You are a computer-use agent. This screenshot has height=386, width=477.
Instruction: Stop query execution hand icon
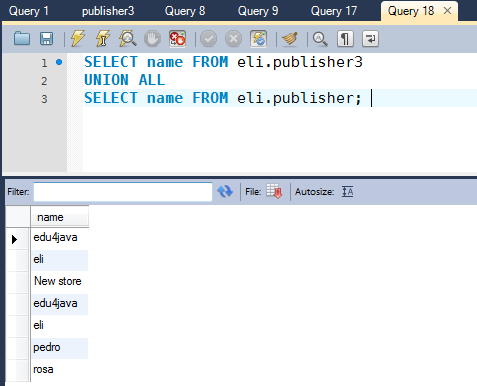[x=152, y=39]
